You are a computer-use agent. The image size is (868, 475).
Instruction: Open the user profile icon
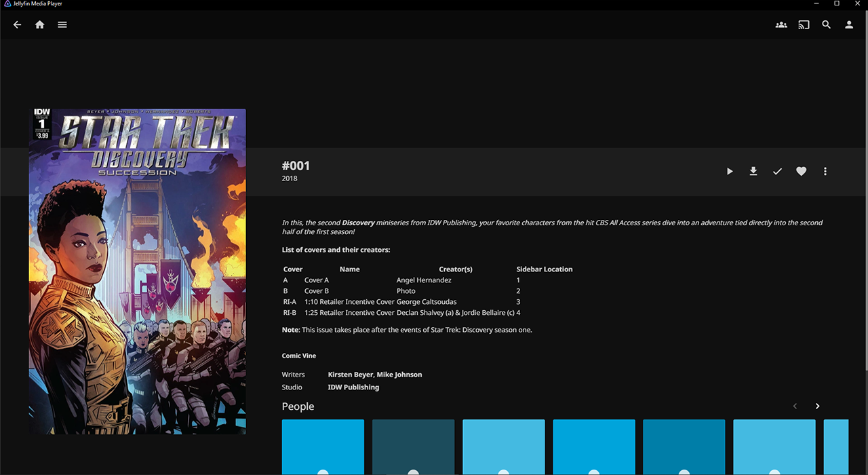click(x=848, y=24)
